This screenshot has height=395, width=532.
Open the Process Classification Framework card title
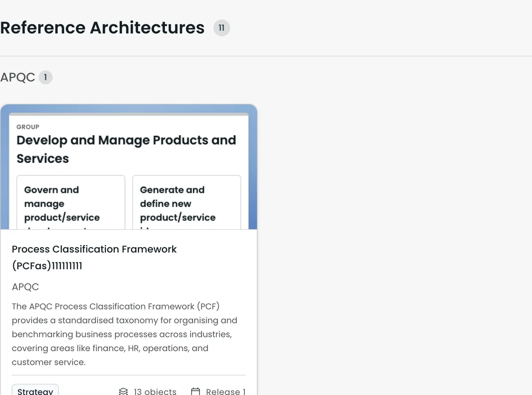94,257
